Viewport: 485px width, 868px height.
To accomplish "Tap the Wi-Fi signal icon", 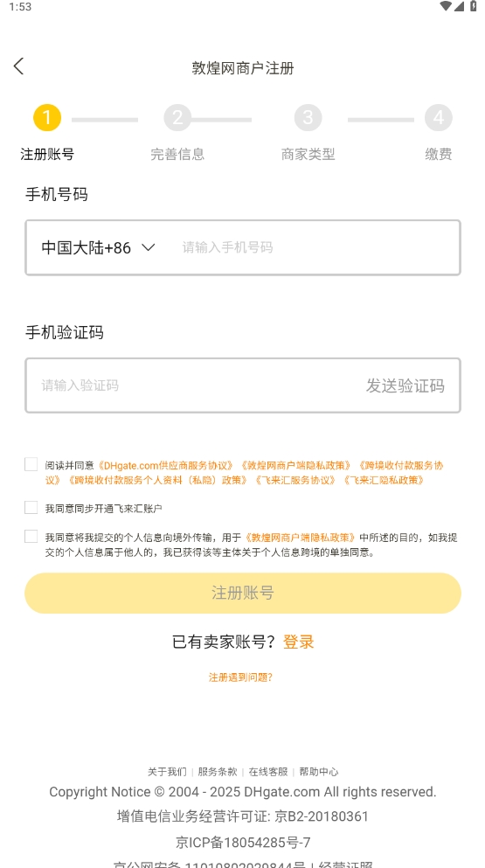I will pos(446,6).
